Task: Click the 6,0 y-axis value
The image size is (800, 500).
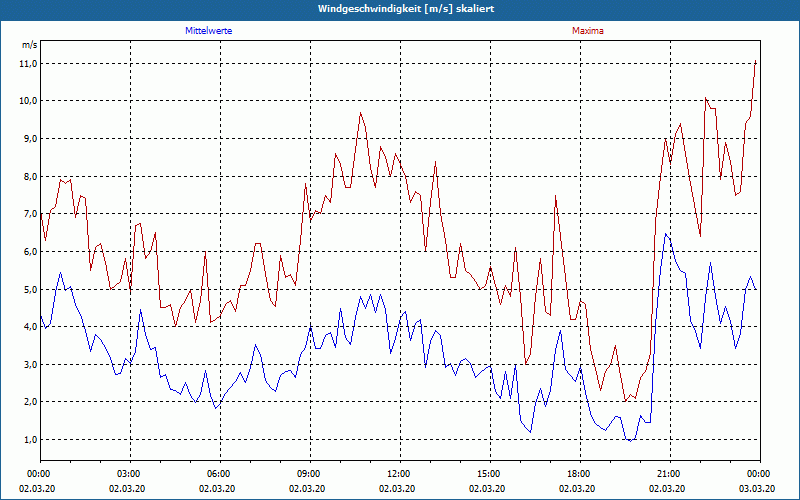Action: click(x=30, y=252)
